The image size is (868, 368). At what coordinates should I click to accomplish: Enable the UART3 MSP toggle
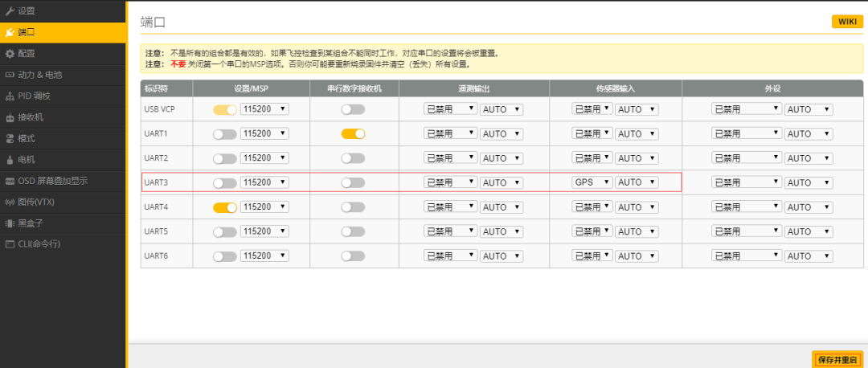tap(224, 183)
